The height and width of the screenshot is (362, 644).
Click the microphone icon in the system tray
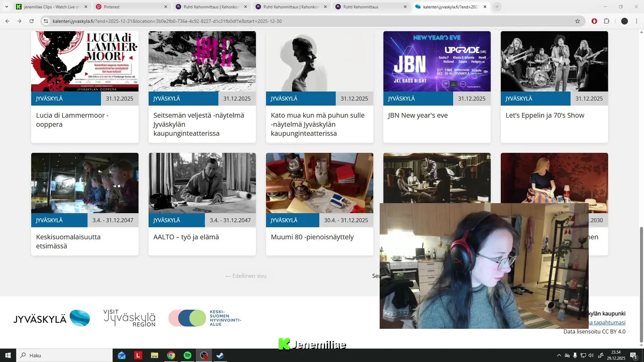575,355
